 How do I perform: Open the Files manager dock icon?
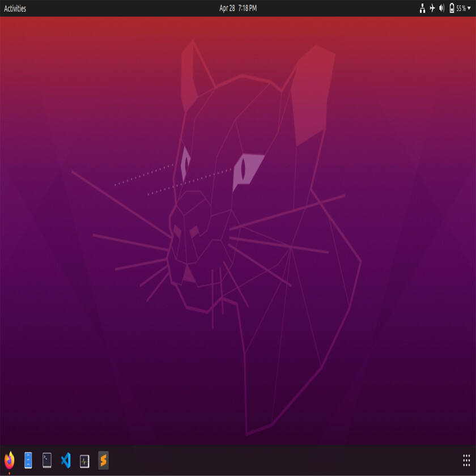coord(28,460)
